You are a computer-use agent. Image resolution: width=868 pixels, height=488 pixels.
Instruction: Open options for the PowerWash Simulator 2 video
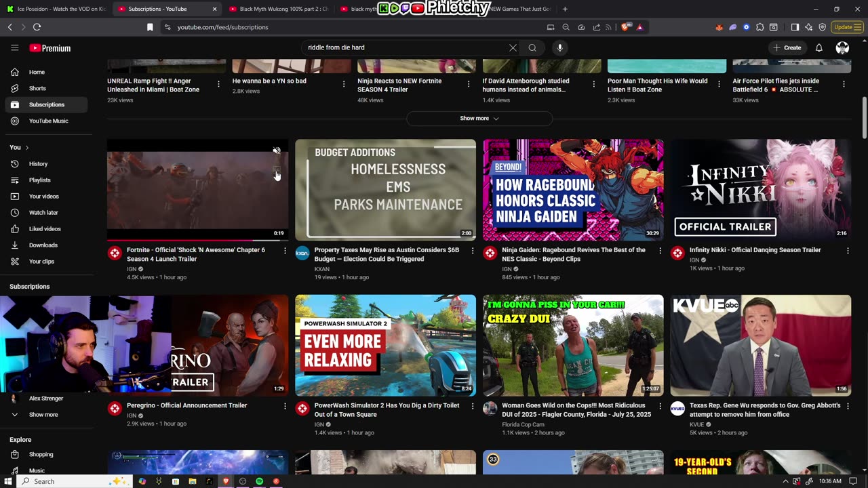[473, 406]
